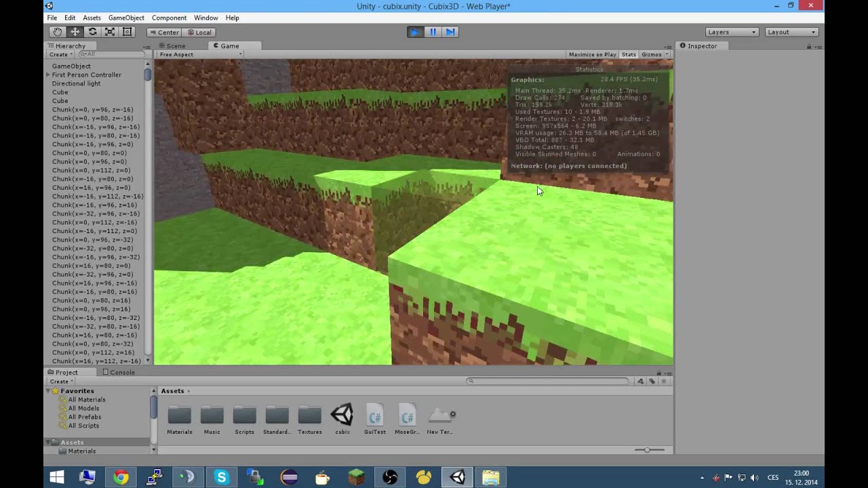Screen dimensions: 868x488
Task: Open the Layers dropdown
Action: click(x=732, y=32)
